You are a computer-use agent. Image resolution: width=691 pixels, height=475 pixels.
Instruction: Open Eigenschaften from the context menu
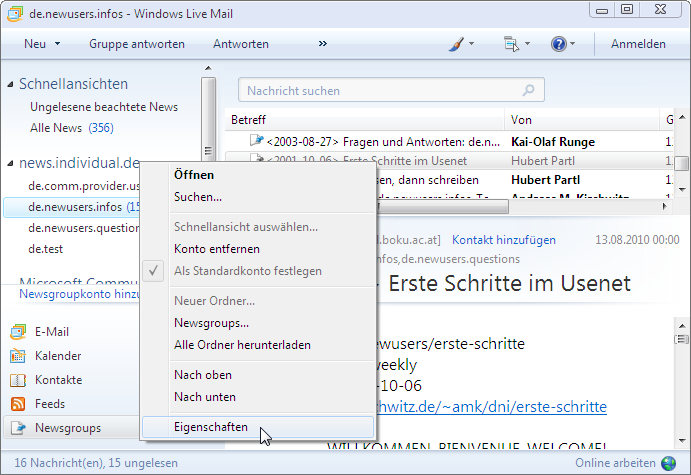(258, 427)
